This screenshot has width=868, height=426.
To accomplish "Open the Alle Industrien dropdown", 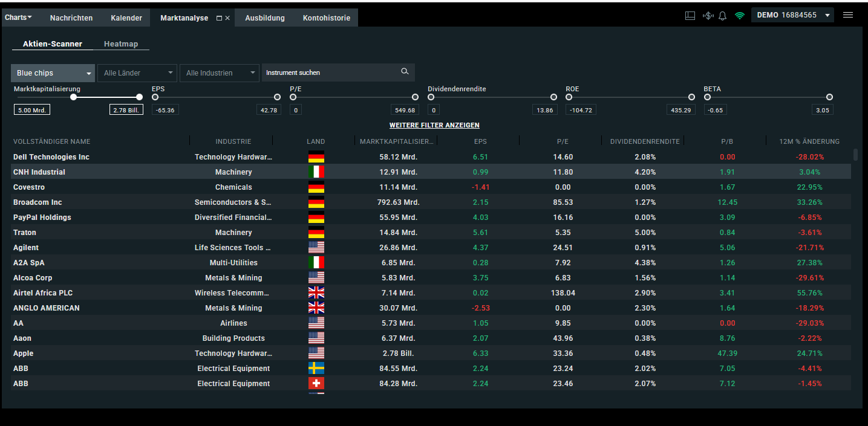I will [219, 73].
